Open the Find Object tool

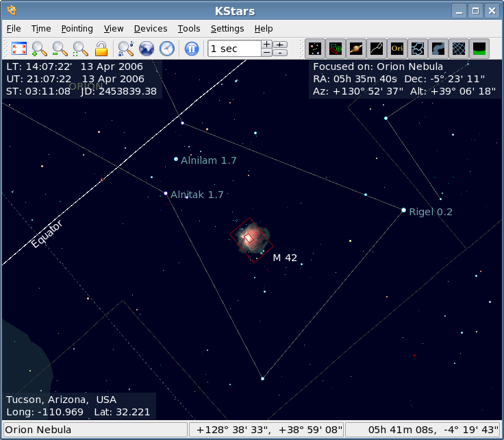[126, 49]
